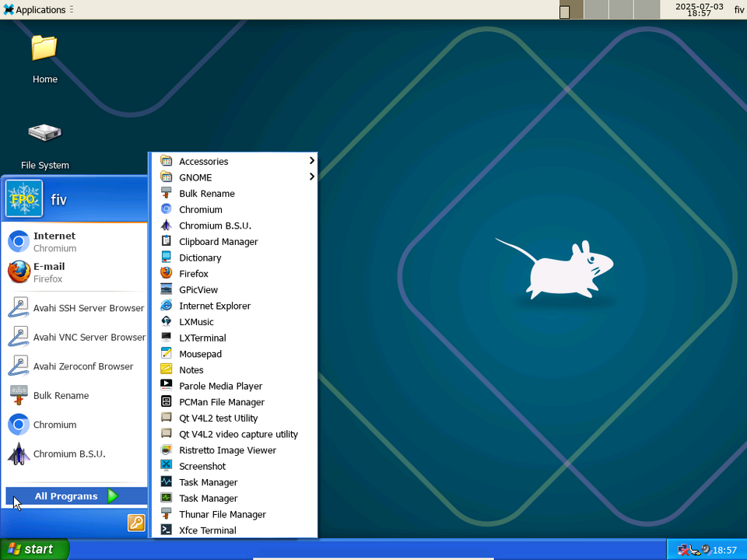747x560 pixels.
Task: Open the File System desktop icon
Action: (44, 133)
